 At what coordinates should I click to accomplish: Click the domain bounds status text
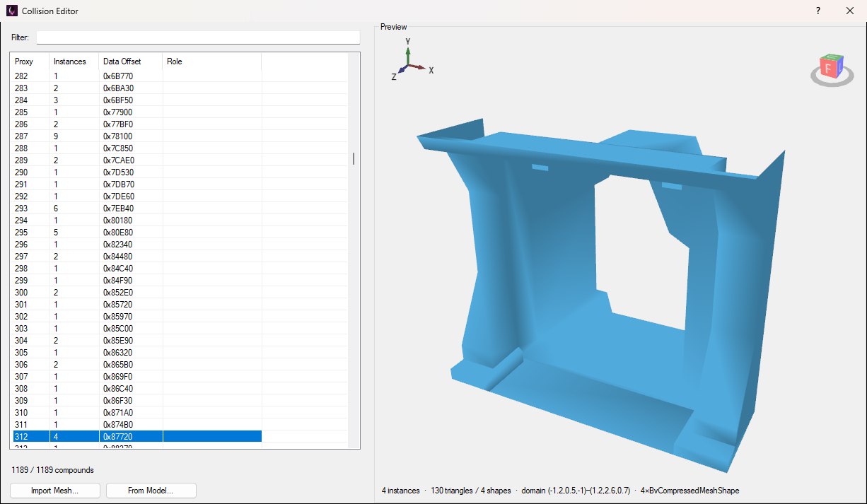576,491
